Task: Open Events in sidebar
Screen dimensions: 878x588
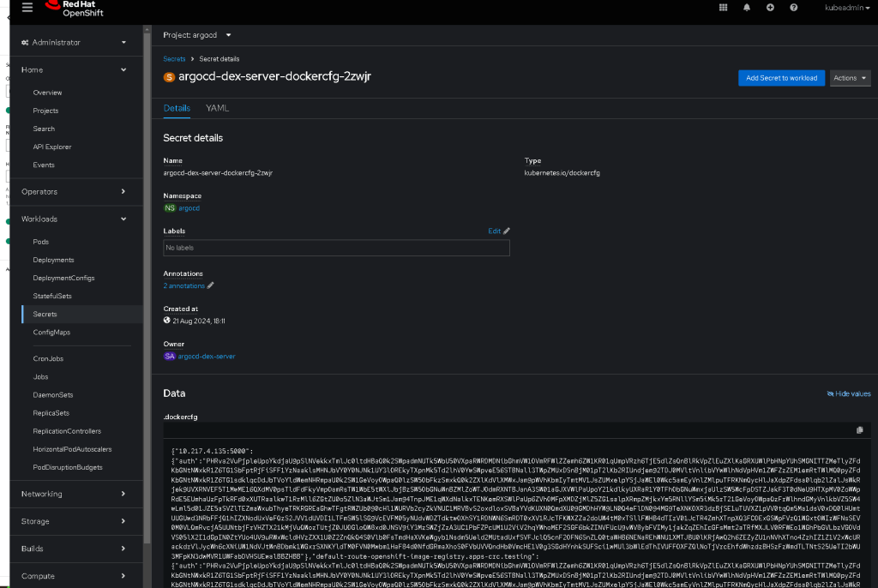Action: pos(44,165)
